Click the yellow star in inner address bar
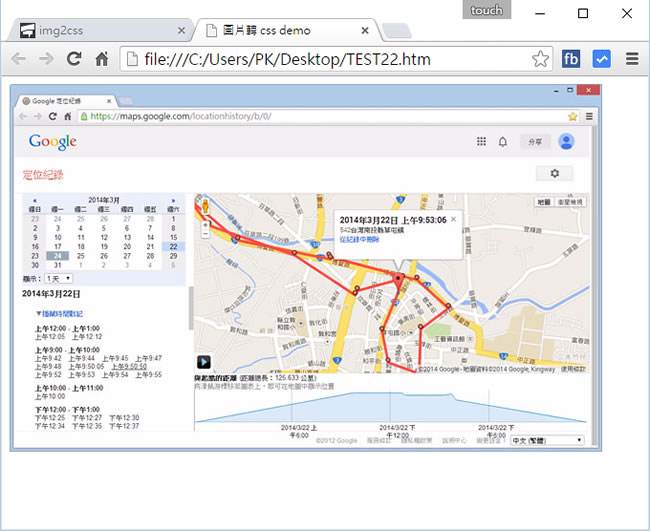 tap(573, 117)
